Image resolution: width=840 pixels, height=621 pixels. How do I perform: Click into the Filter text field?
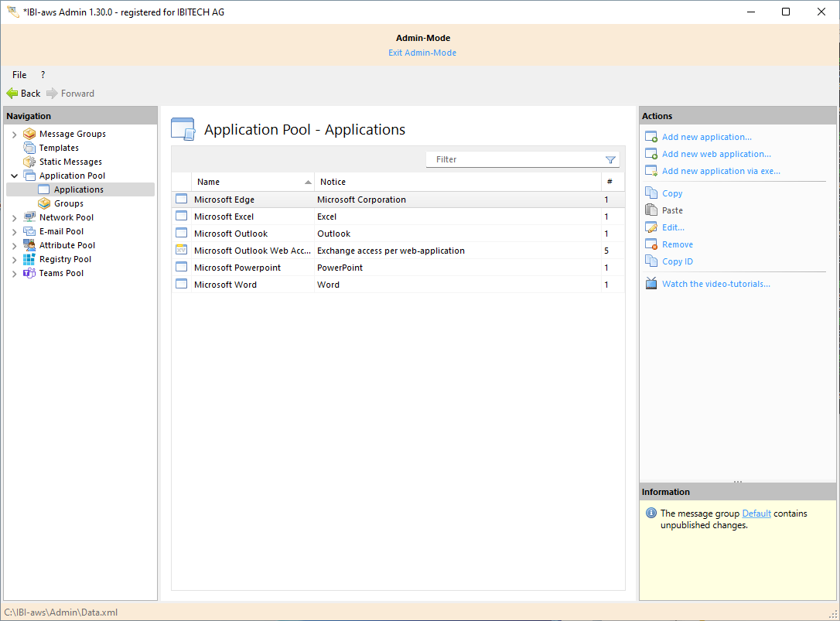(514, 159)
